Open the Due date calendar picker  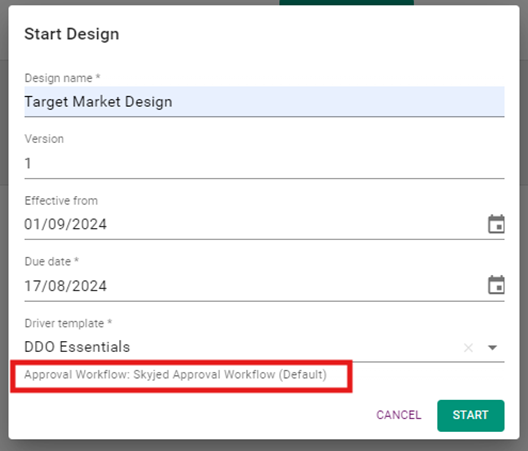[x=496, y=285]
